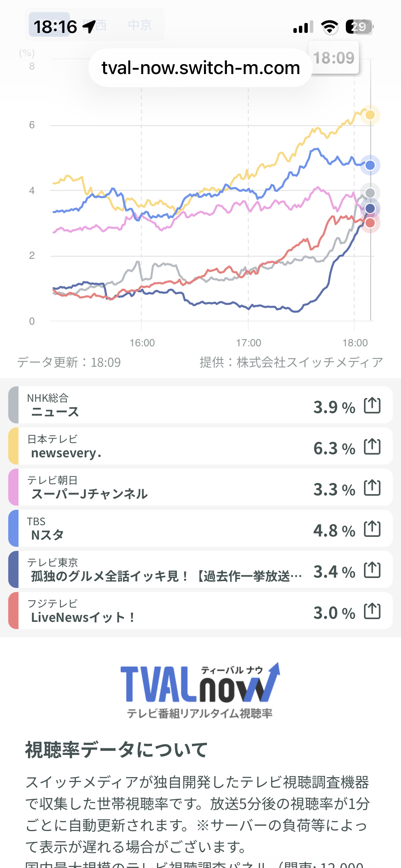
Task: Share the テレビ朝日 スーパーJチャンネル rating
Action: coord(372,488)
